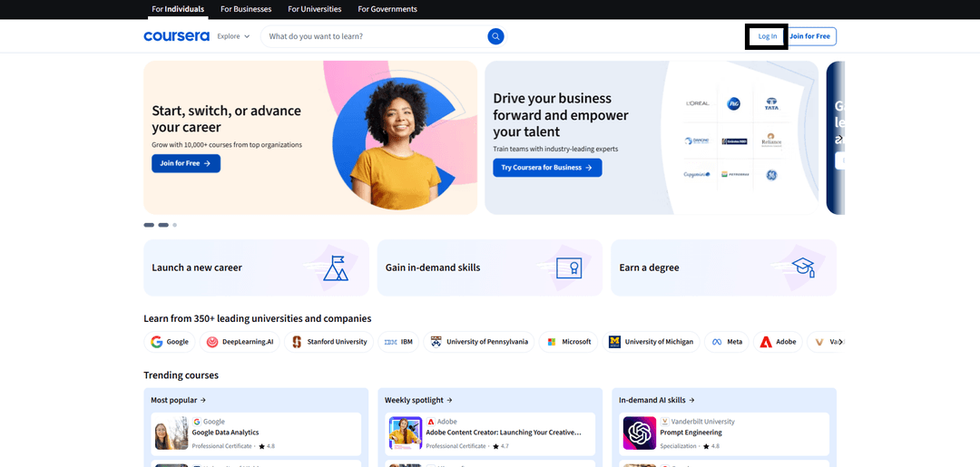The width and height of the screenshot is (980, 467).
Task: Select third carousel dot indicator
Action: (175, 225)
